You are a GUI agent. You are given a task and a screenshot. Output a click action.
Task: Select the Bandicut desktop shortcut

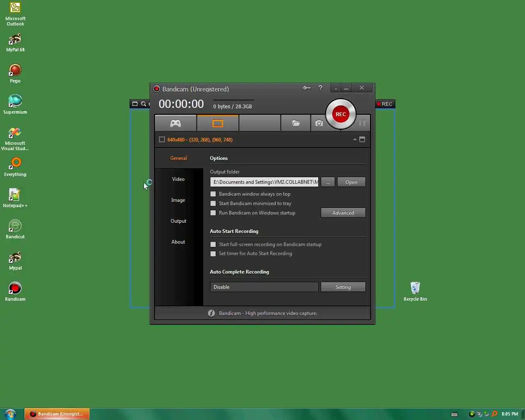tap(15, 229)
